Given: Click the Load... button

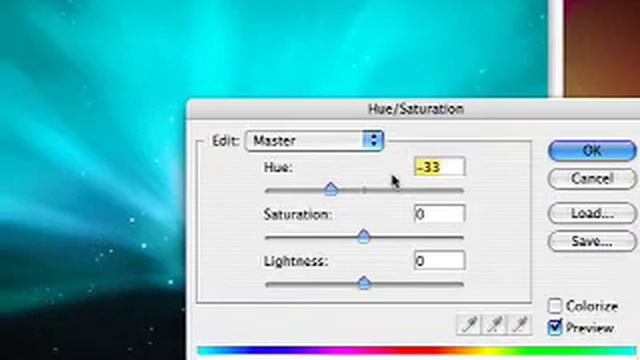Looking at the screenshot, I should point(592,213).
